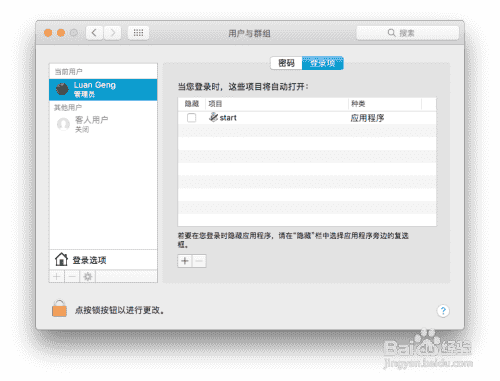Click the orange minimize window button
Image resolution: width=500 pixels, height=381 pixels.
click(61, 33)
